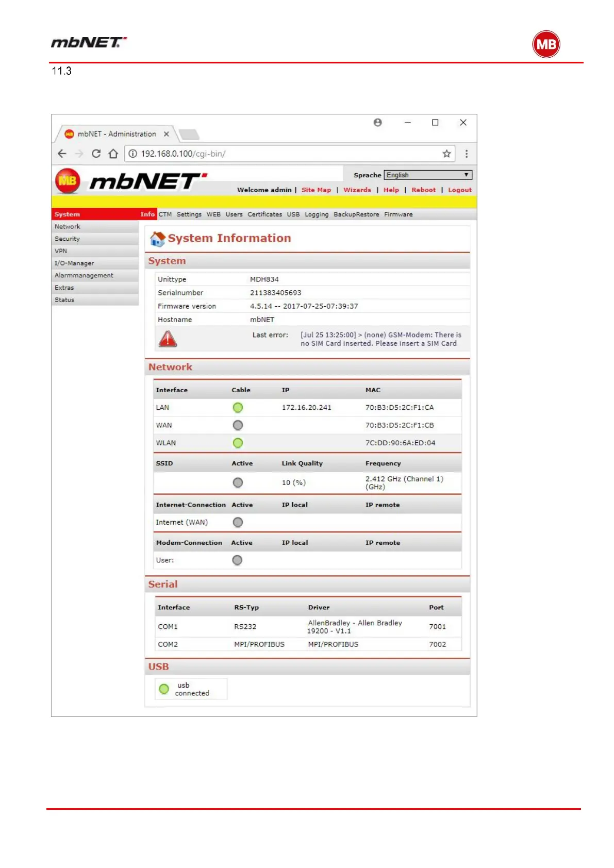Image resolution: width=614 pixels, height=868 pixels.
Task: Click COM1 port value 7001
Action: click(x=437, y=627)
